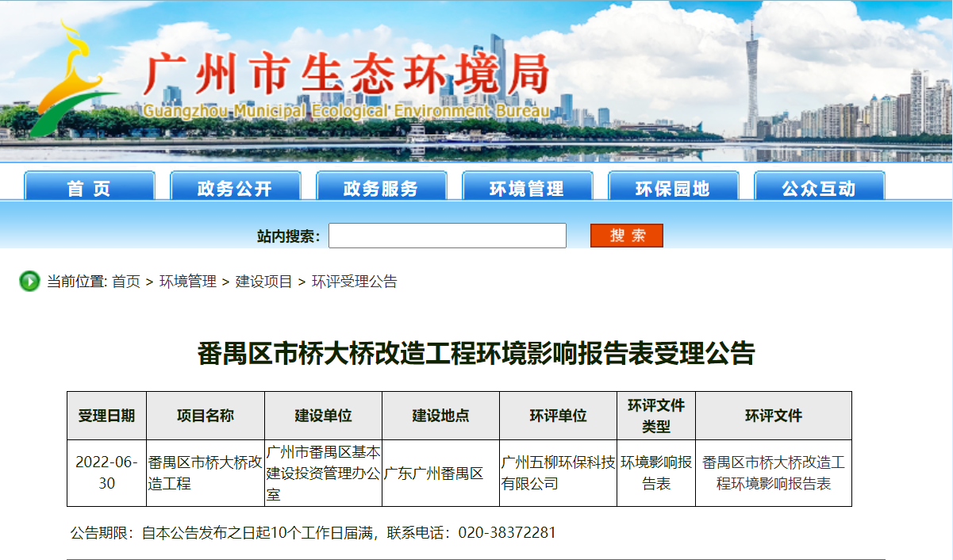
Task: Select the 广州五柳环保科技有限公司 table cell
Action: coord(558,473)
